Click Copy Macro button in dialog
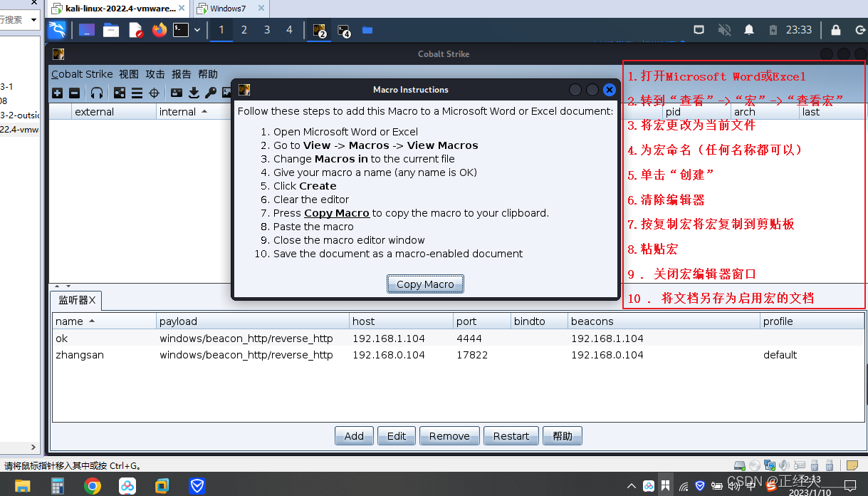 [425, 284]
